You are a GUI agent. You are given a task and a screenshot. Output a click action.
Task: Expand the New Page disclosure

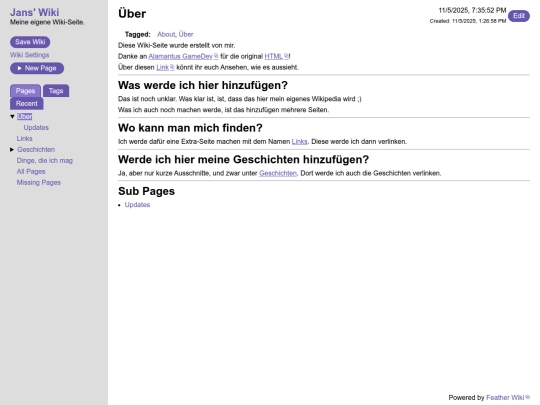tap(37, 68)
